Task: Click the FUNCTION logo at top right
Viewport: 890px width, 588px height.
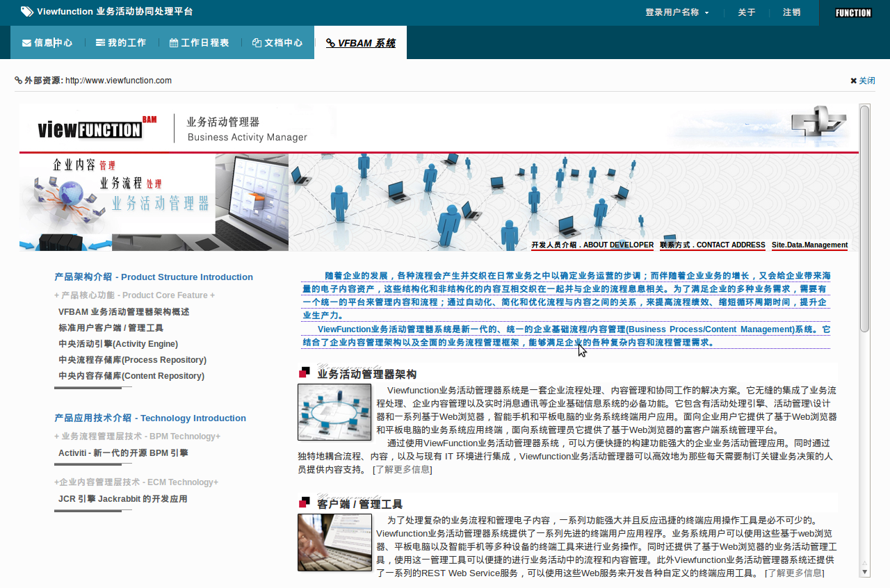Action: point(853,13)
